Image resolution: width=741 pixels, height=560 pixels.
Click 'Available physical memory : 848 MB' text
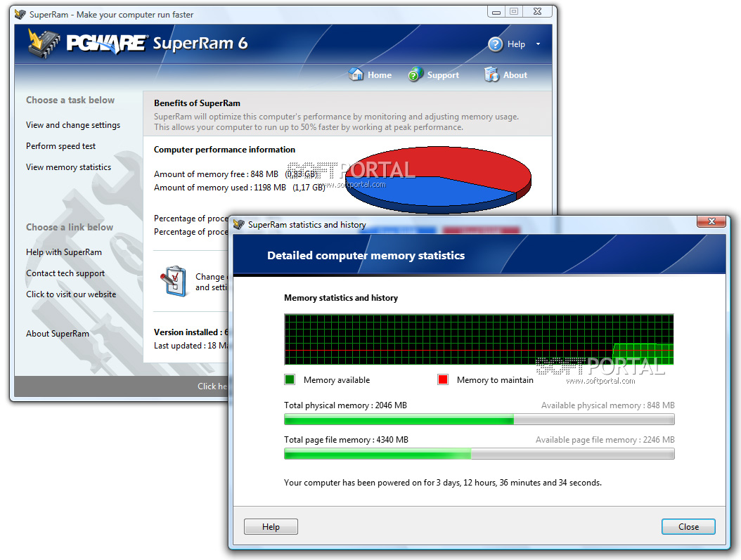607,405
